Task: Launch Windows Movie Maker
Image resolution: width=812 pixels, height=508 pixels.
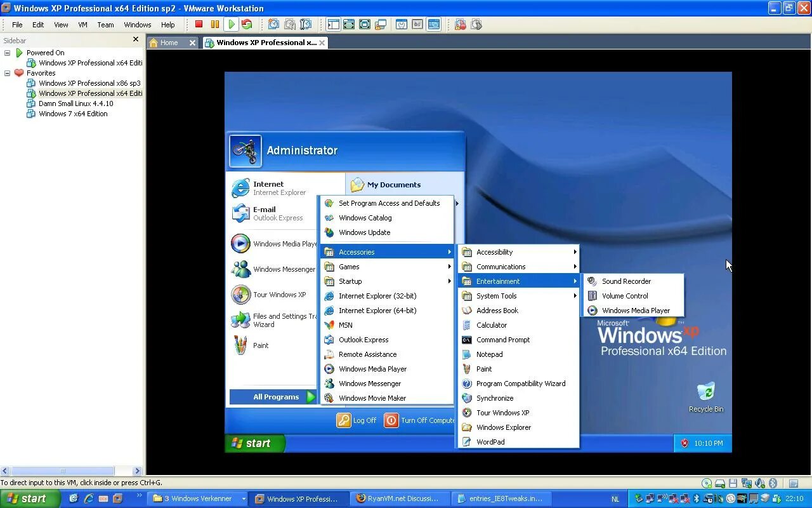Action: click(387, 398)
